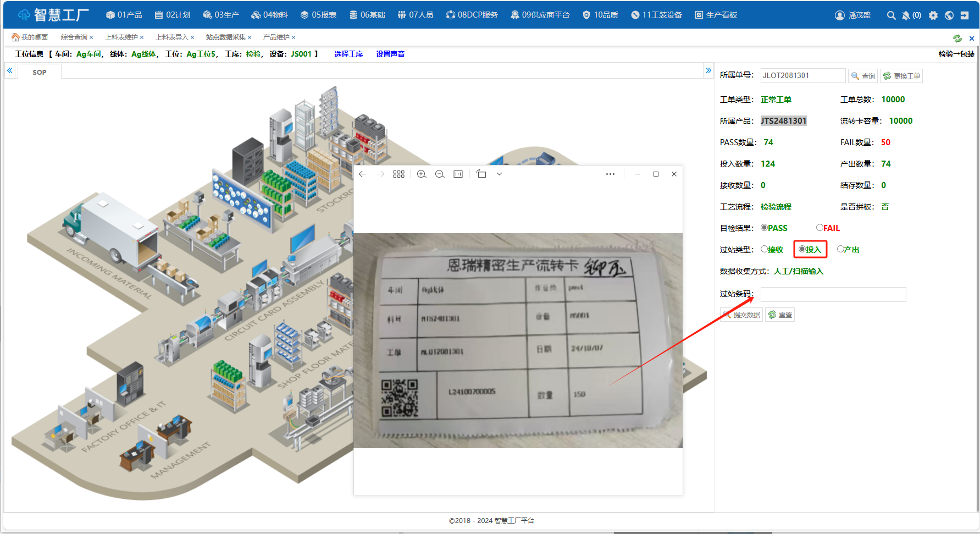Zoom in on the image viewer
The height and width of the screenshot is (534, 980).
pos(422,174)
